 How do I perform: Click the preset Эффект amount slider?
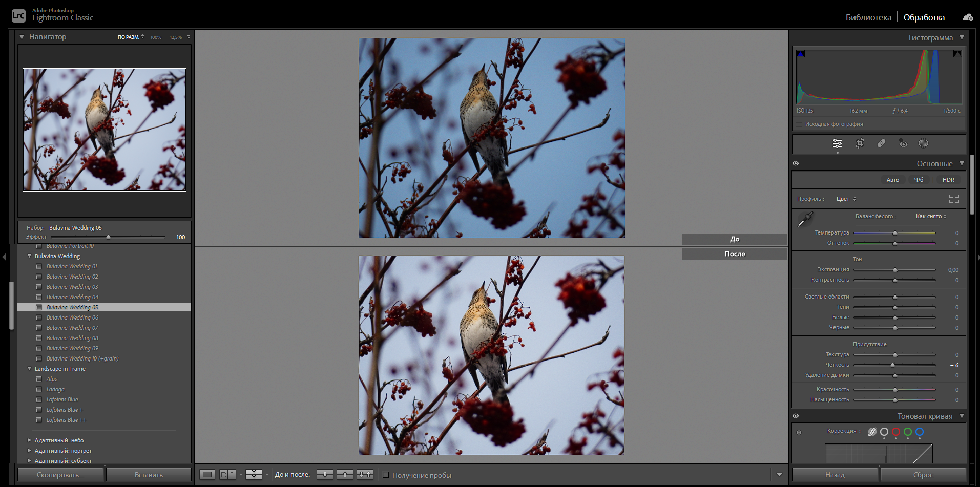pyautogui.click(x=108, y=237)
